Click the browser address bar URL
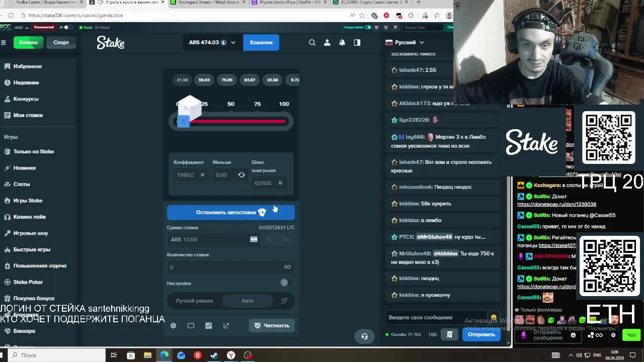Image resolution: width=644 pixels, height=362 pixels. tap(75, 16)
